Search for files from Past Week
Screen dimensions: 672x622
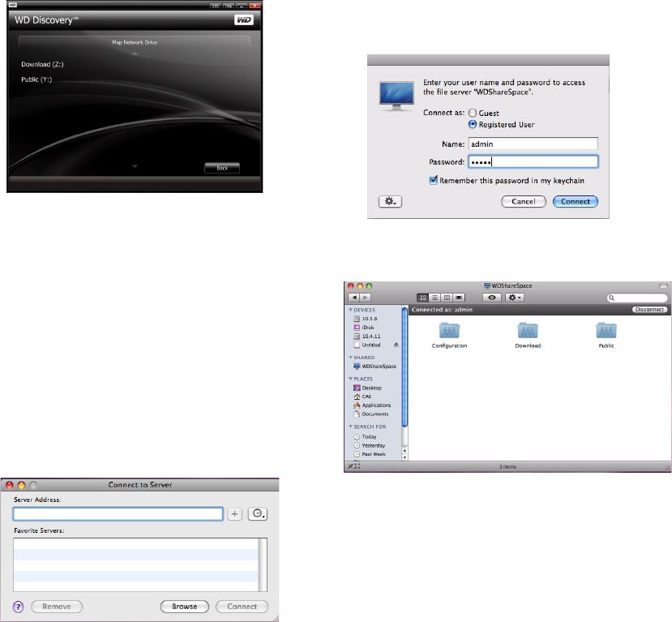pyautogui.click(x=369, y=454)
